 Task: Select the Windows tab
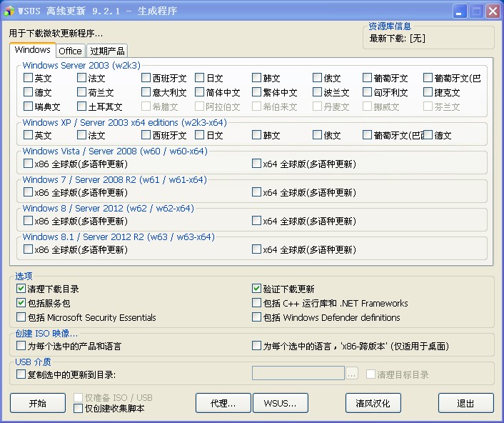click(x=32, y=50)
